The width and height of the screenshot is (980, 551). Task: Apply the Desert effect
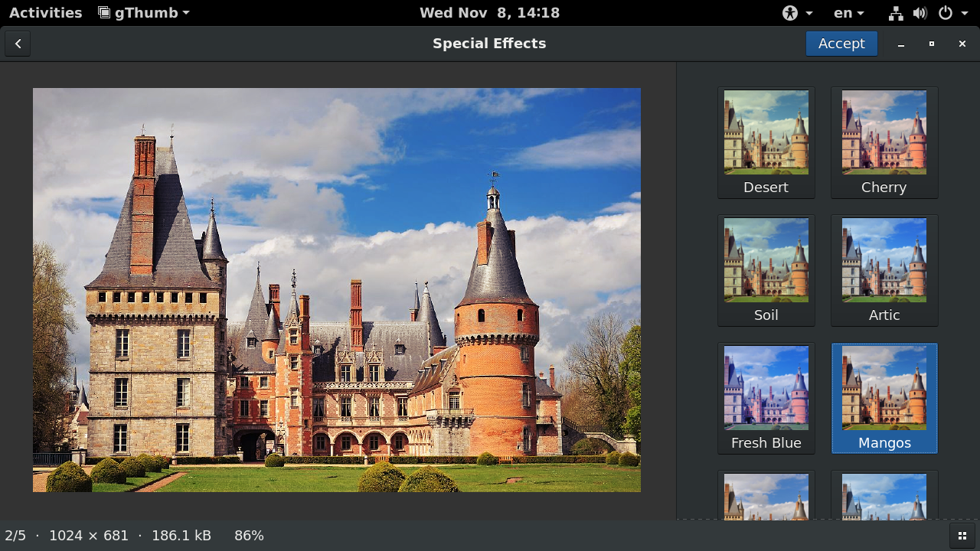tap(766, 142)
